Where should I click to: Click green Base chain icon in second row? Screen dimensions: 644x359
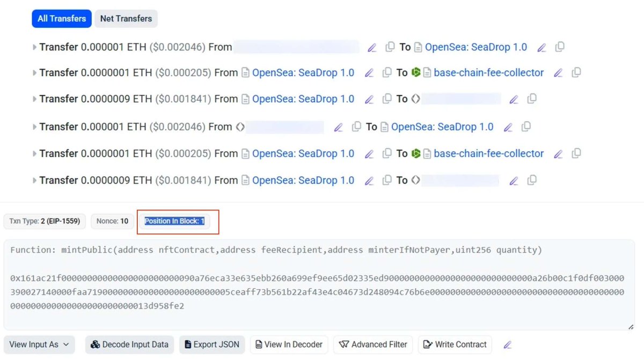[x=415, y=72]
